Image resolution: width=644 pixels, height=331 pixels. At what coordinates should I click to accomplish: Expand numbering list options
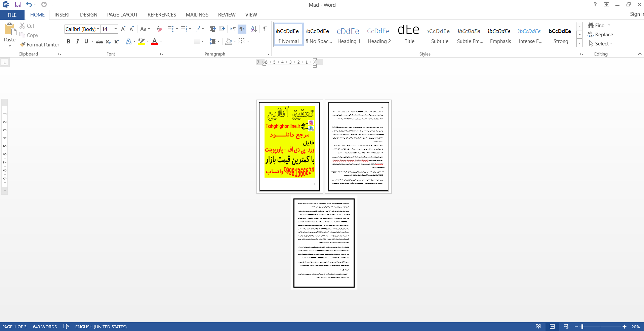(x=190, y=29)
